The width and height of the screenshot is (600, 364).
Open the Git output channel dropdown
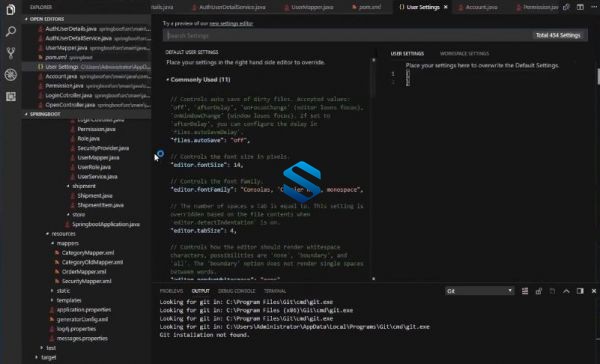[x=479, y=291]
